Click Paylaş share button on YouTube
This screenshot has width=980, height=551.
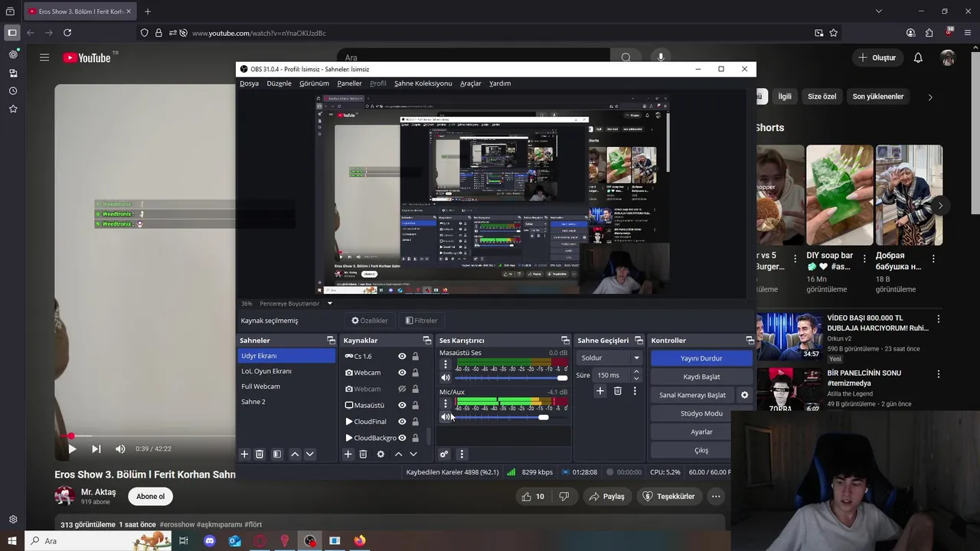click(606, 496)
